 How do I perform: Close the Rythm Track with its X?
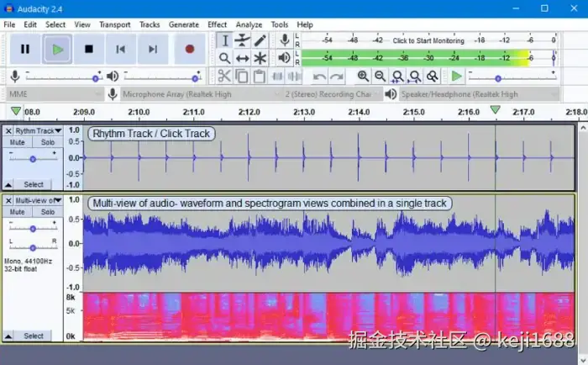[x=8, y=131]
